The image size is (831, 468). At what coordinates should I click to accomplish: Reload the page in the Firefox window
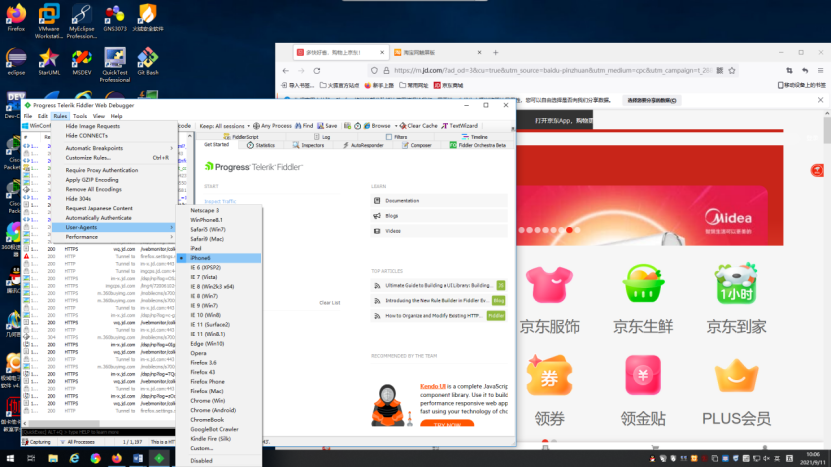317,70
